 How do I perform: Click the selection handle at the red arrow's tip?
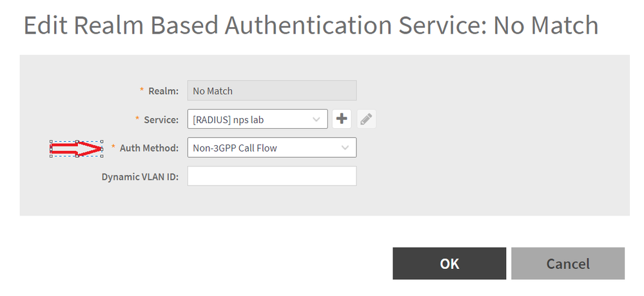[x=102, y=149]
